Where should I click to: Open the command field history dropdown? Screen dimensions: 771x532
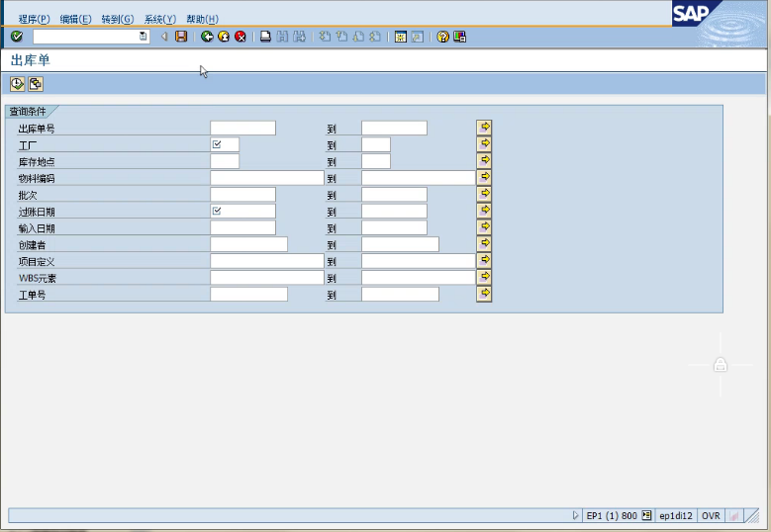[144, 37]
